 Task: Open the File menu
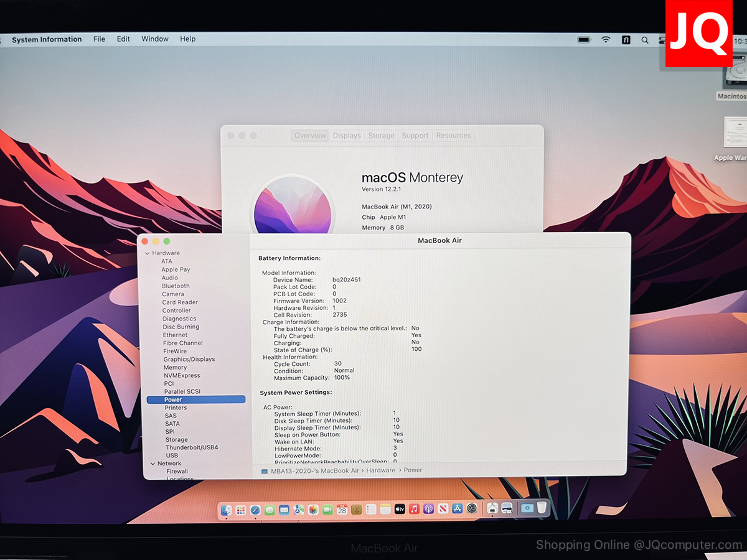pyautogui.click(x=99, y=39)
